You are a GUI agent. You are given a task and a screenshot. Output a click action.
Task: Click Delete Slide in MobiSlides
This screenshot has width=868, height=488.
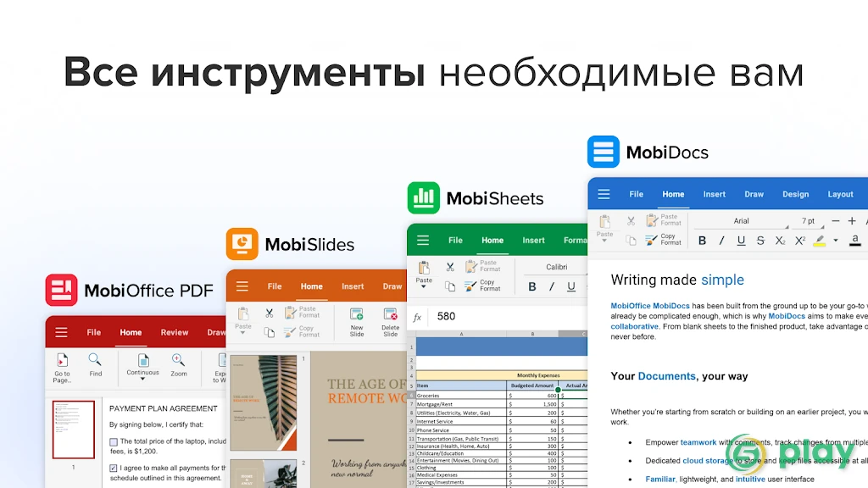(390, 322)
